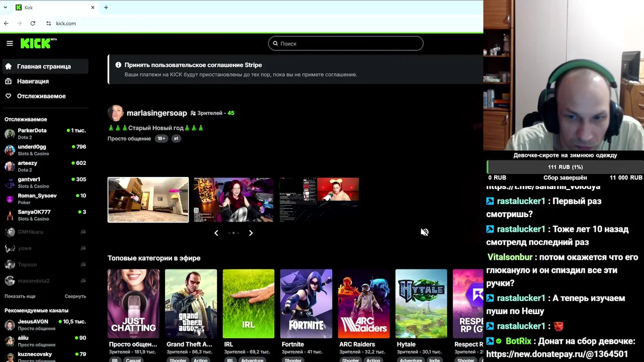644x362 pixels.
Task: Click arteezy avatar in sidebar
Action: tap(10, 166)
